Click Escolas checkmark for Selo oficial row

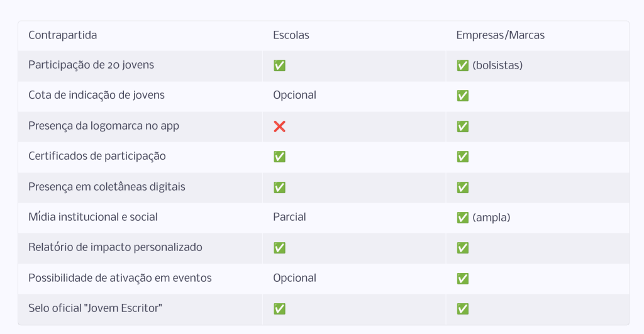[279, 309]
